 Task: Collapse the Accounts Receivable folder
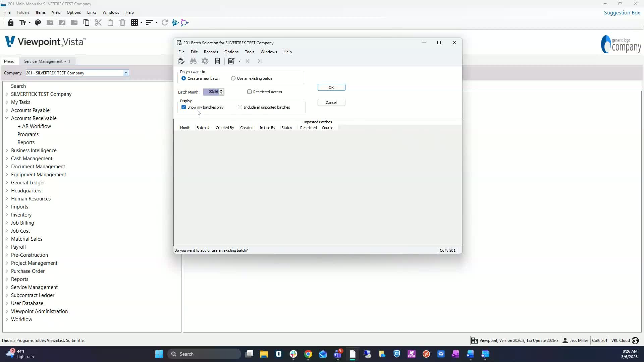click(x=7, y=118)
